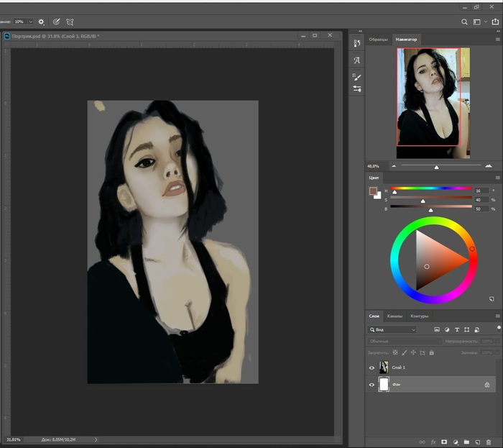Hide the Слой 1 layer with eye icon
Image resolution: width=503 pixels, height=448 pixels.
coord(372,367)
